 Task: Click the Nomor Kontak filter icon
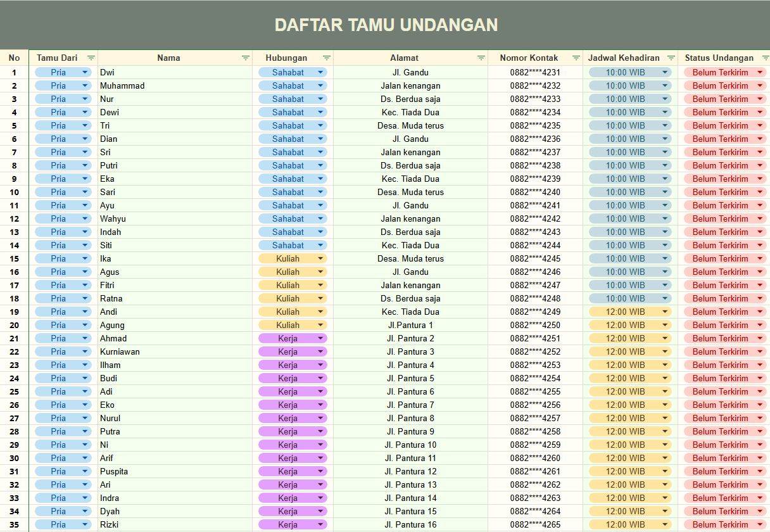[x=576, y=58]
